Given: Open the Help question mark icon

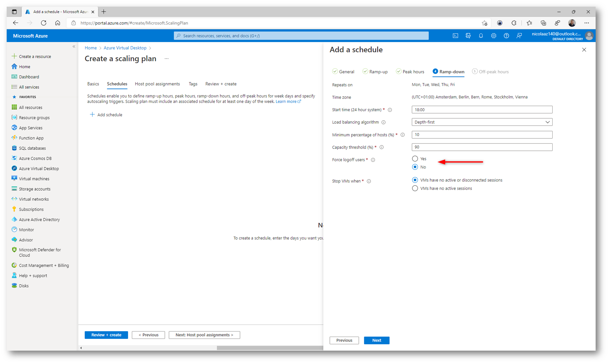Looking at the screenshot, I should (x=506, y=36).
